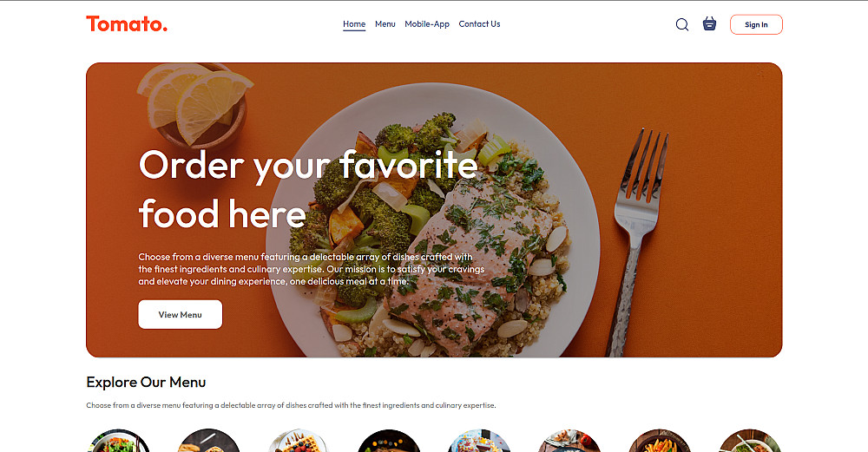The height and width of the screenshot is (452, 868).
Task: Open the search magnifier icon
Action: point(682,24)
